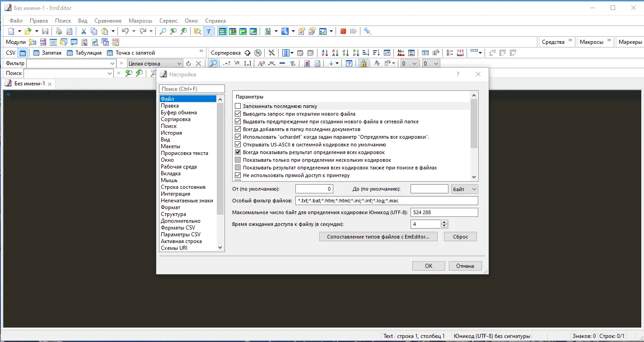Open the Макросы menu
This screenshot has width=644, height=342.
pyautogui.click(x=140, y=20)
